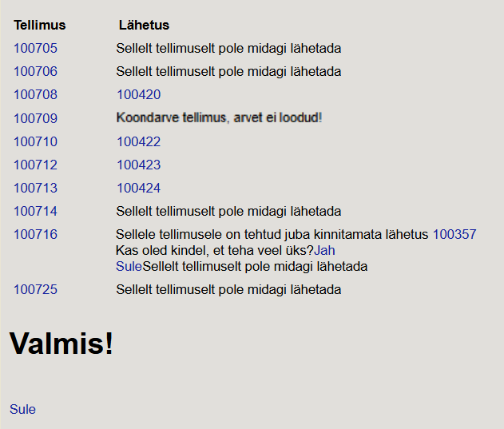The image size is (504, 429).
Task: Open shipment number 100424
Action: click(138, 189)
